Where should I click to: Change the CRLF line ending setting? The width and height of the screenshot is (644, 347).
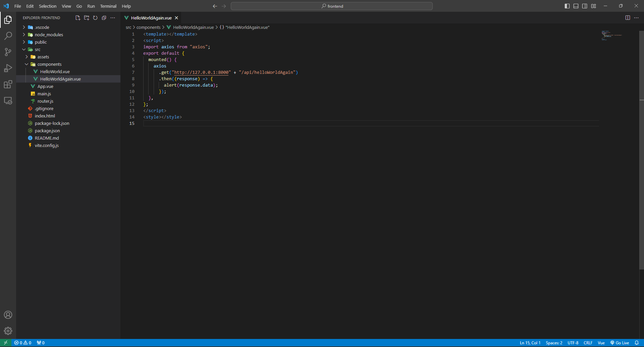click(588, 343)
